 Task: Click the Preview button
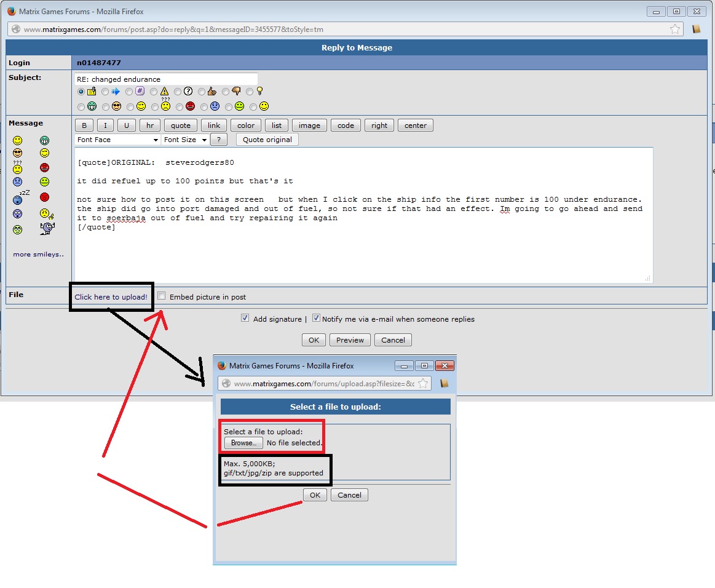[350, 340]
